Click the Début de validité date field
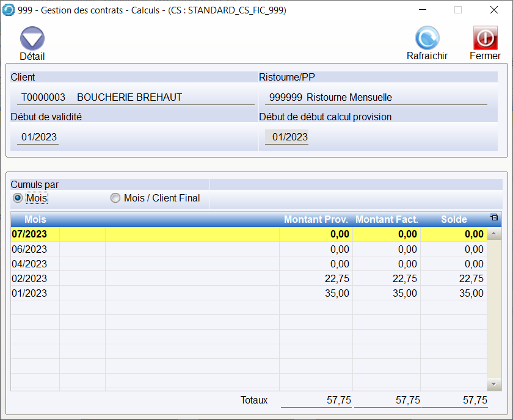The image size is (513, 420). click(38, 137)
